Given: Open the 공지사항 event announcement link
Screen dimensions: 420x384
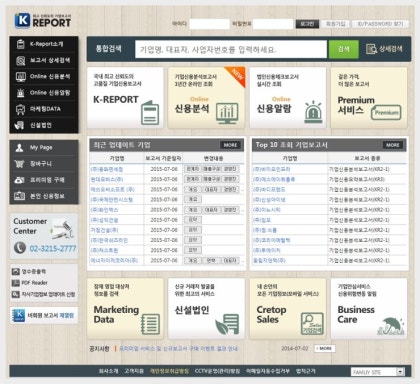Looking at the screenshot, I should [179, 349].
